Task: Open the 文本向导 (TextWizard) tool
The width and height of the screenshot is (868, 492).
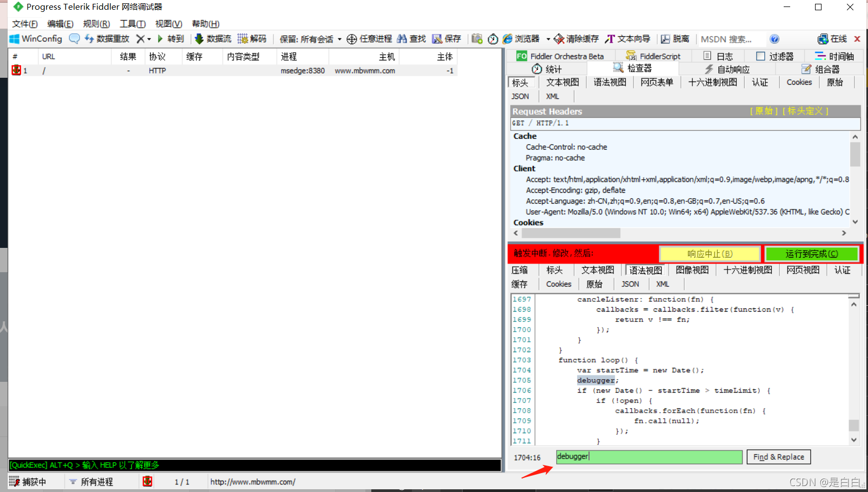Action: tap(627, 39)
